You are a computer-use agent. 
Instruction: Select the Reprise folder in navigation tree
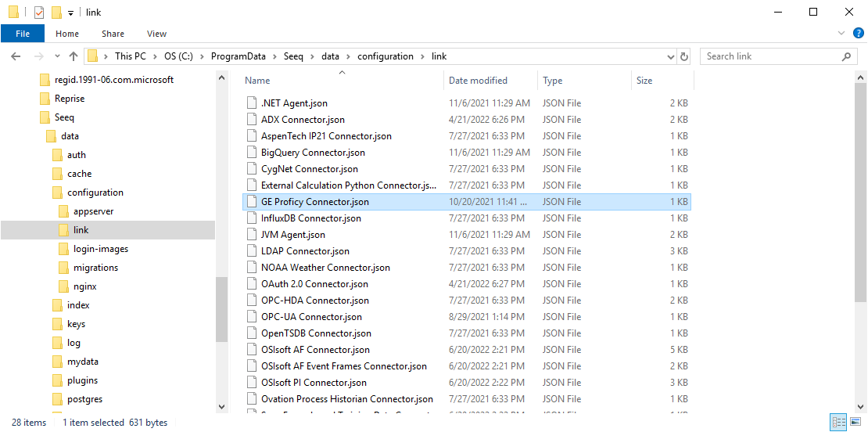click(69, 99)
